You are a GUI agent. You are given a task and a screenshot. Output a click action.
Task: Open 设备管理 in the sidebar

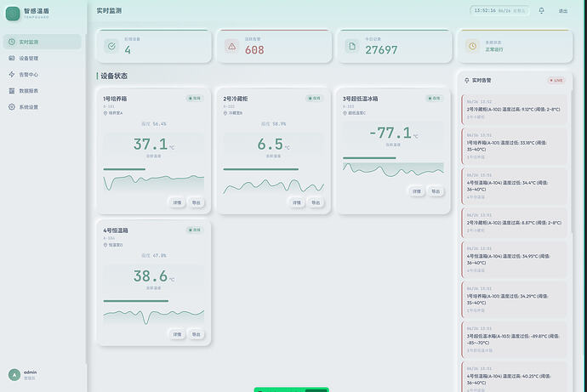click(x=43, y=59)
